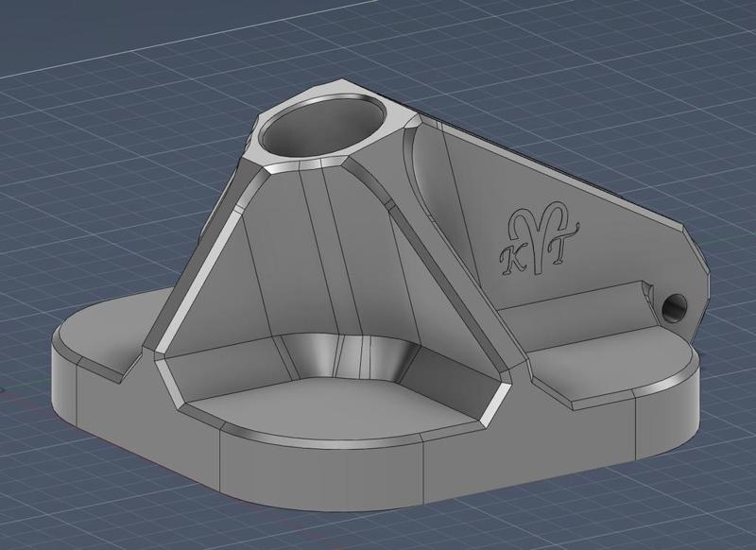Click the engraved KT ram logo
The height and width of the screenshot is (550, 756).
(x=538, y=239)
